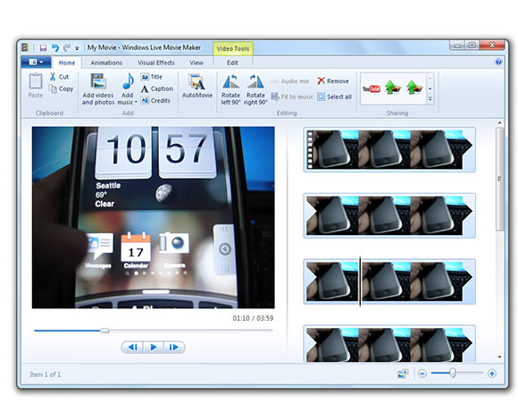This screenshot has width=518, height=420.
Task: Click the first green arrow sharing icon
Action: (393, 88)
